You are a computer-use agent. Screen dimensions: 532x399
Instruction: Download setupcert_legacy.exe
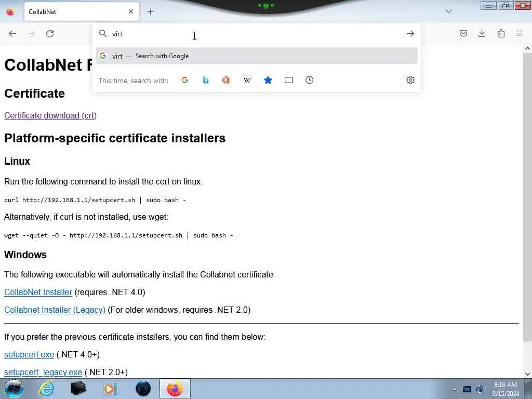click(43, 372)
